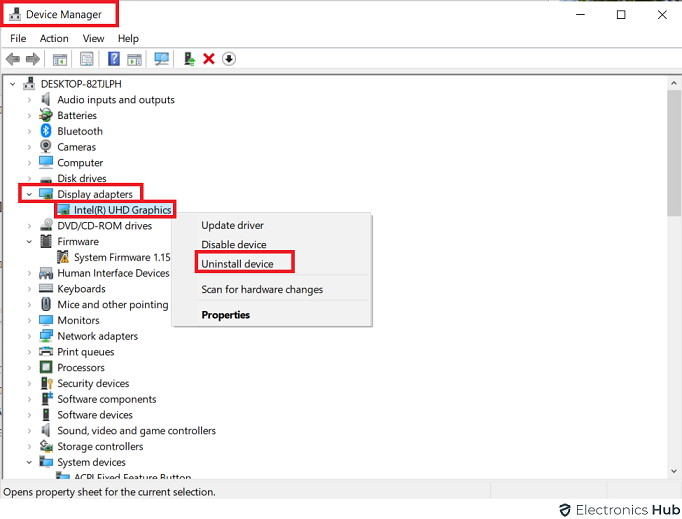Click the Properties sheet toolbar icon
Image resolution: width=682 pixels, height=519 pixels.
click(x=87, y=59)
